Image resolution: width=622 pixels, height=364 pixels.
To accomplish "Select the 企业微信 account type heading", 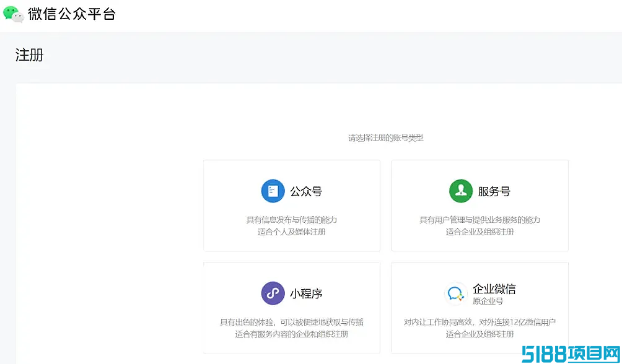I will pos(494,288).
